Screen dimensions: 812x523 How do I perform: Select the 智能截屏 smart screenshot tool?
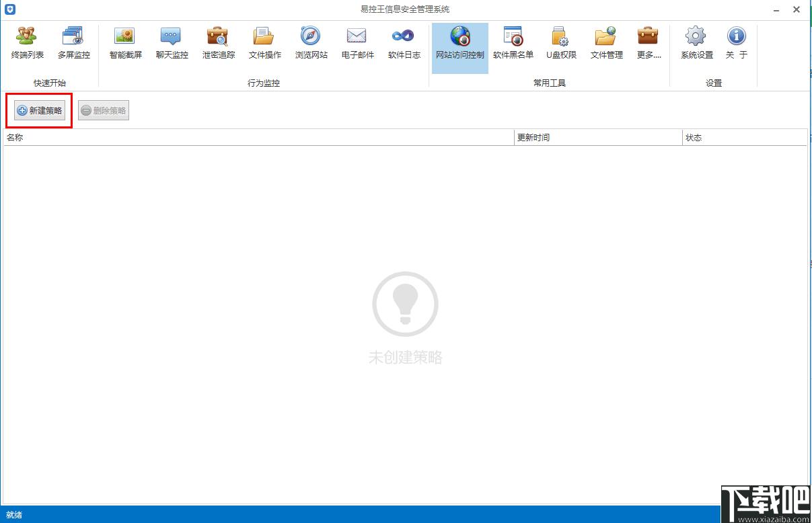click(x=125, y=44)
